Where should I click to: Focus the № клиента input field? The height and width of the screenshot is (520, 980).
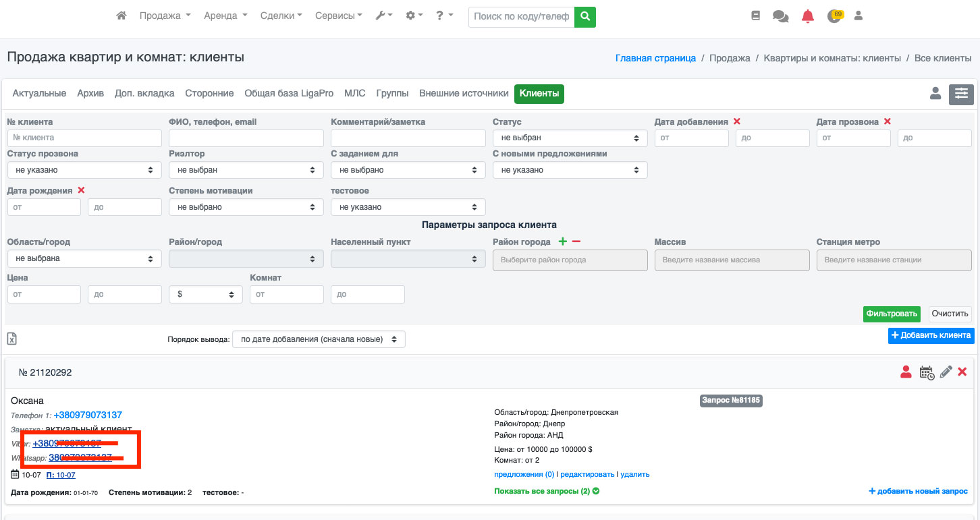(x=84, y=138)
